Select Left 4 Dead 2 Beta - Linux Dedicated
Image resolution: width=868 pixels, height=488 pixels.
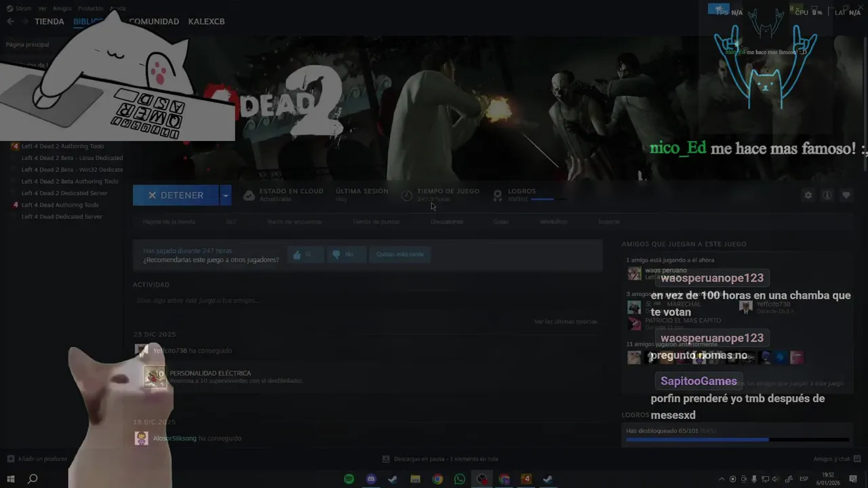click(x=72, y=158)
